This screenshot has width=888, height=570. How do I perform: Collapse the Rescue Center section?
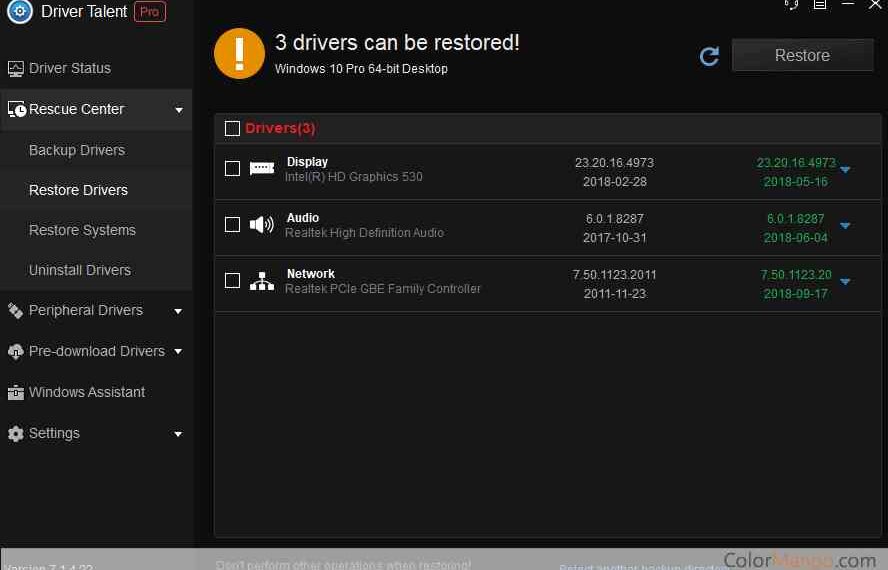point(178,110)
